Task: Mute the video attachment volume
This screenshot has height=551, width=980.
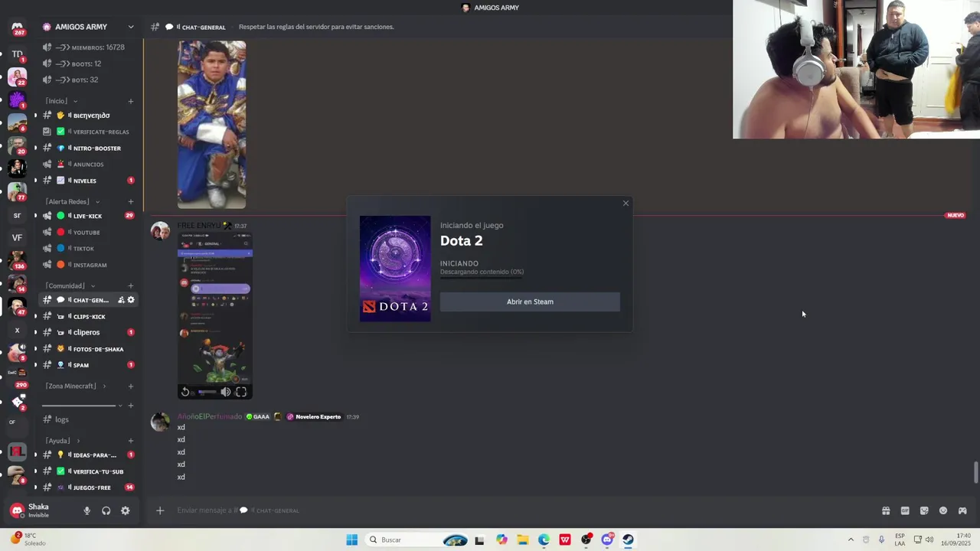Action: pos(226,392)
